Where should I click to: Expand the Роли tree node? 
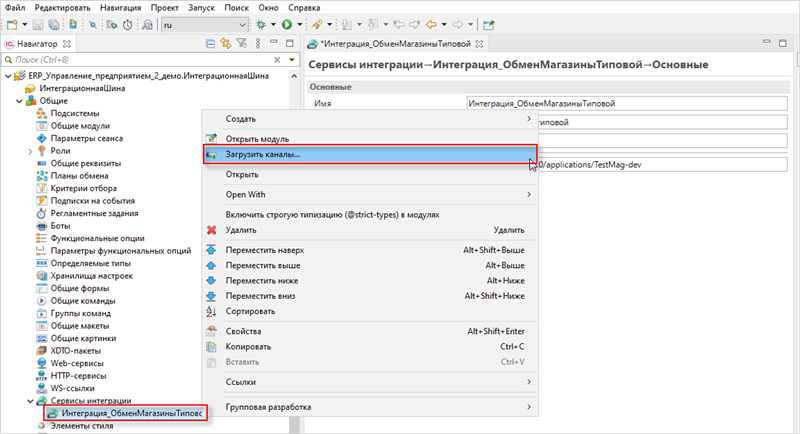click(x=31, y=151)
